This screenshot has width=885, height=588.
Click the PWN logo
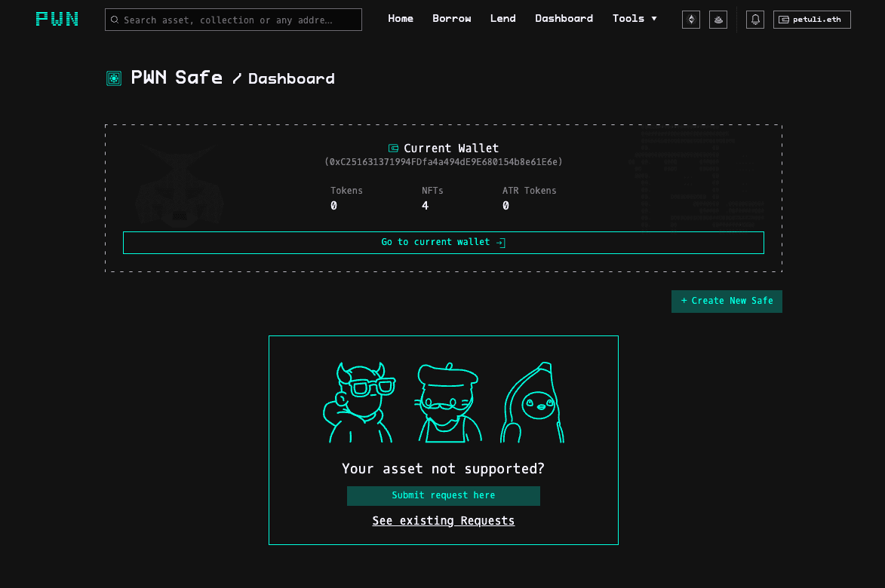57,19
